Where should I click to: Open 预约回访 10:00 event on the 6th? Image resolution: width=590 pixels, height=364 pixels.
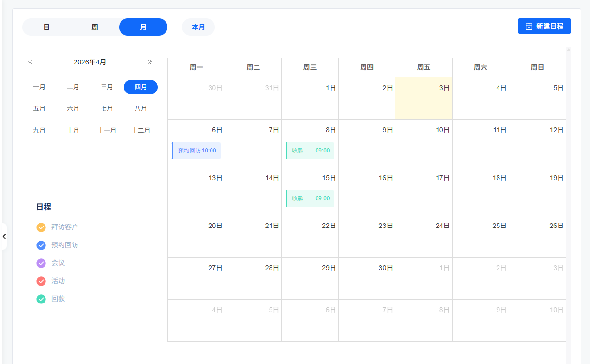pyautogui.click(x=197, y=151)
